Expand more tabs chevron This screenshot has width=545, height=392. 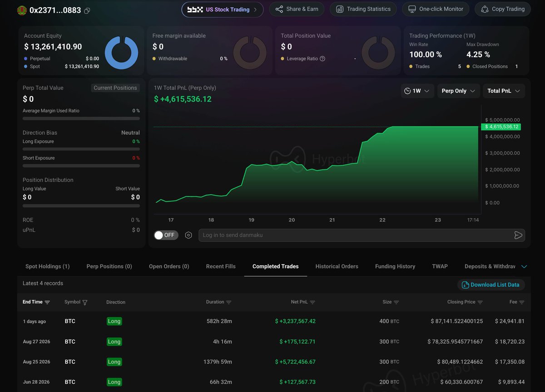pyautogui.click(x=524, y=267)
